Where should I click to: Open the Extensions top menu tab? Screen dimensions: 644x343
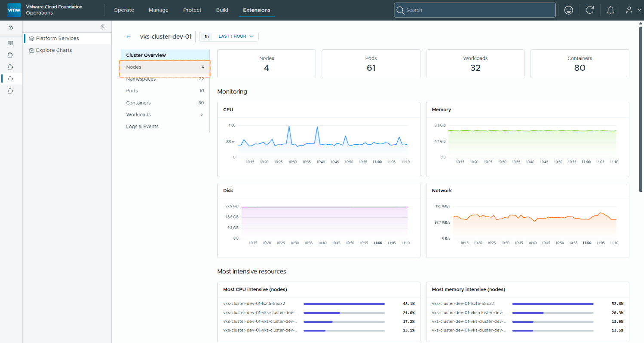[x=257, y=10]
